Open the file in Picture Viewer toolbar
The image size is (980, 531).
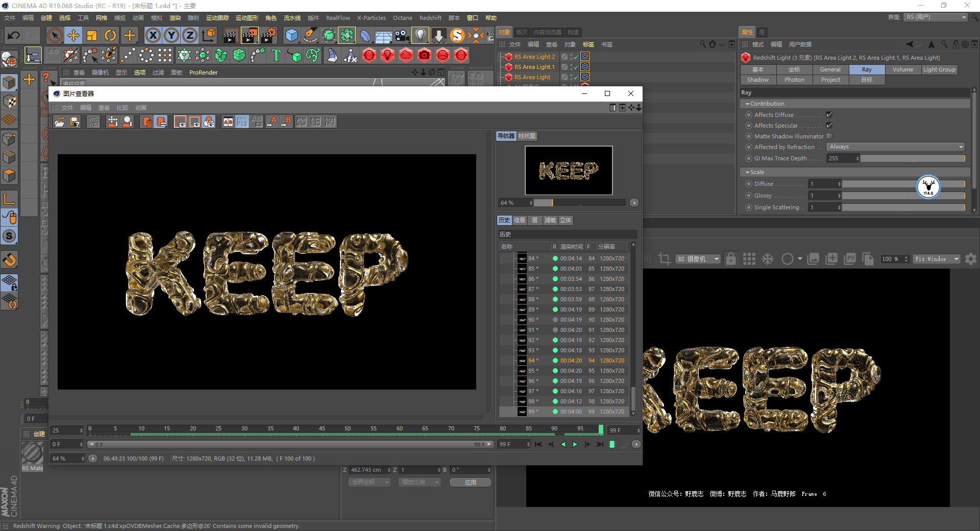pyautogui.click(x=60, y=122)
